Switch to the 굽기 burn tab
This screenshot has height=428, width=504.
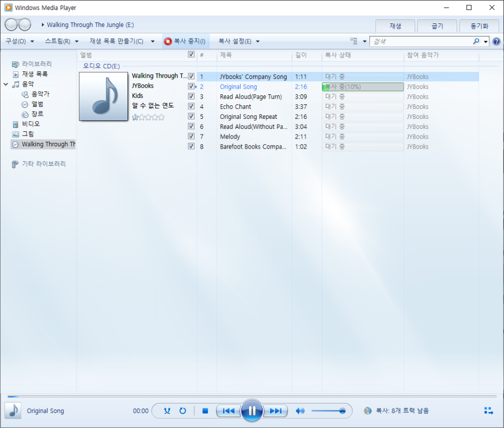(437, 26)
